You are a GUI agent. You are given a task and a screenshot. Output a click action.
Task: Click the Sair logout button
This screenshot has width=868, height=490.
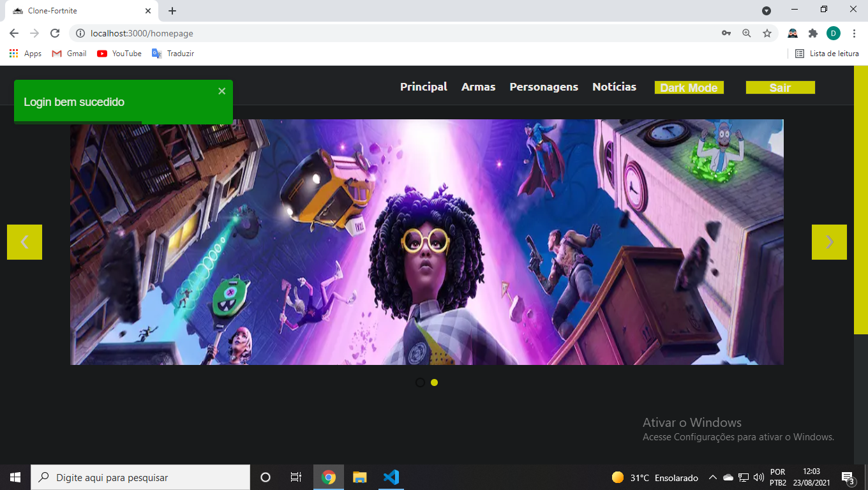(x=781, y=88)
